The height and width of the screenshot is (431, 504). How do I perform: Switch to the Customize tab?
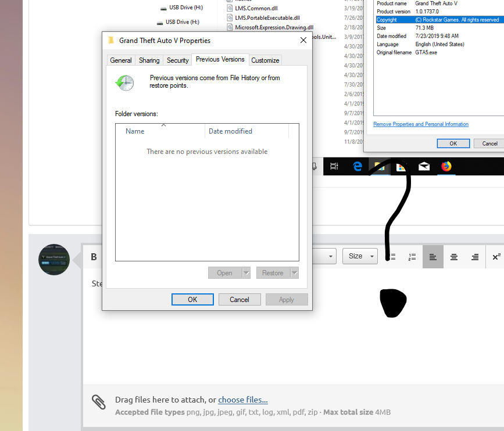265,60
